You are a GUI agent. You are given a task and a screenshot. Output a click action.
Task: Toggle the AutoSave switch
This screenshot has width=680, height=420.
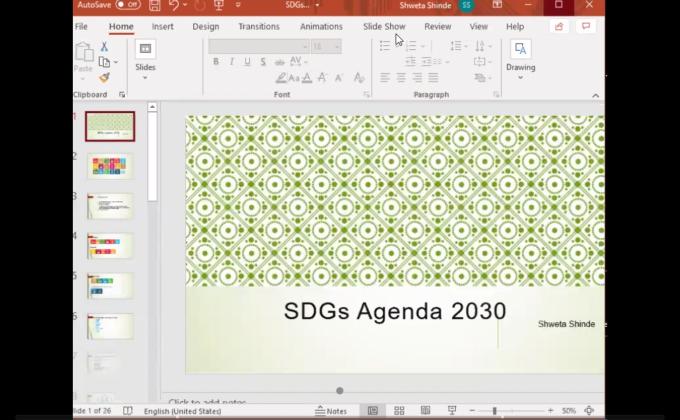coord(128,5)
